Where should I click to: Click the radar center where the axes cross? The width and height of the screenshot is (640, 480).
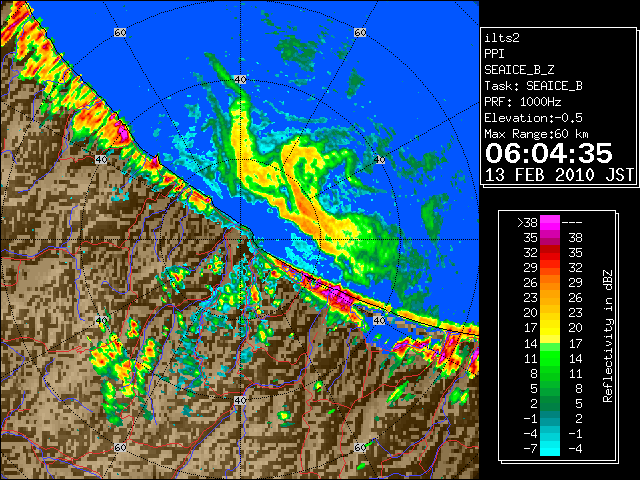(x=240, y=240)
